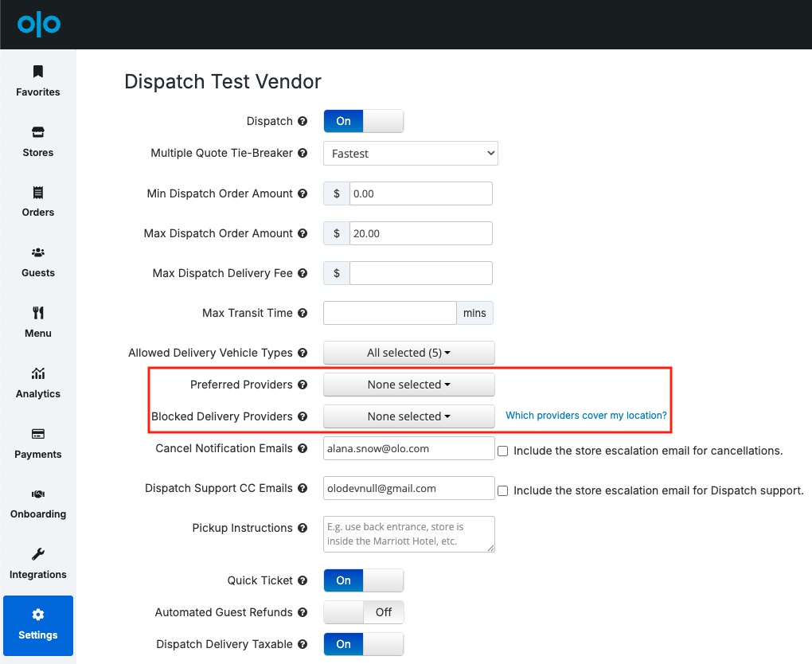The image size is (812, 664).
Task: Open Analytics chart icon in sidebar
Action: [x=37, y=373]
